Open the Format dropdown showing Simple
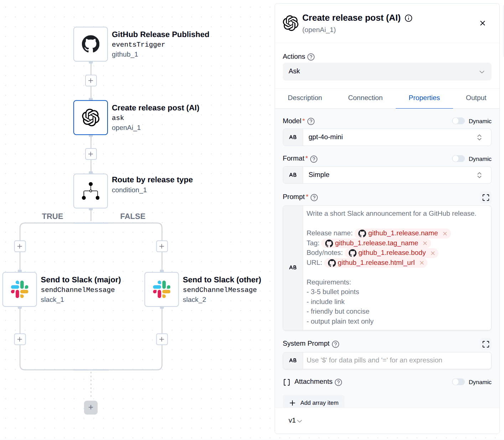Image resolution: width=504 pixels, height=440 pixels. click(397, 175)
